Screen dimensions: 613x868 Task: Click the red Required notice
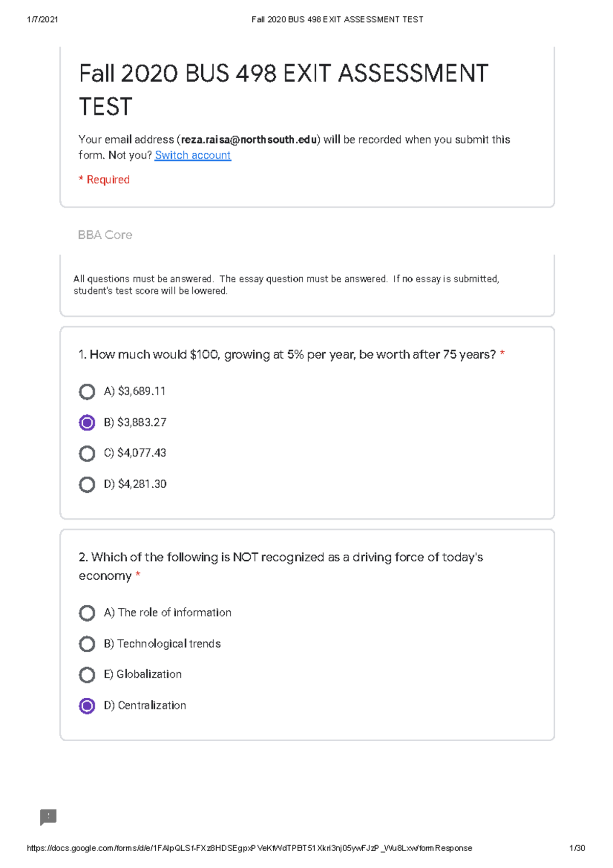(x=104, y=179)
